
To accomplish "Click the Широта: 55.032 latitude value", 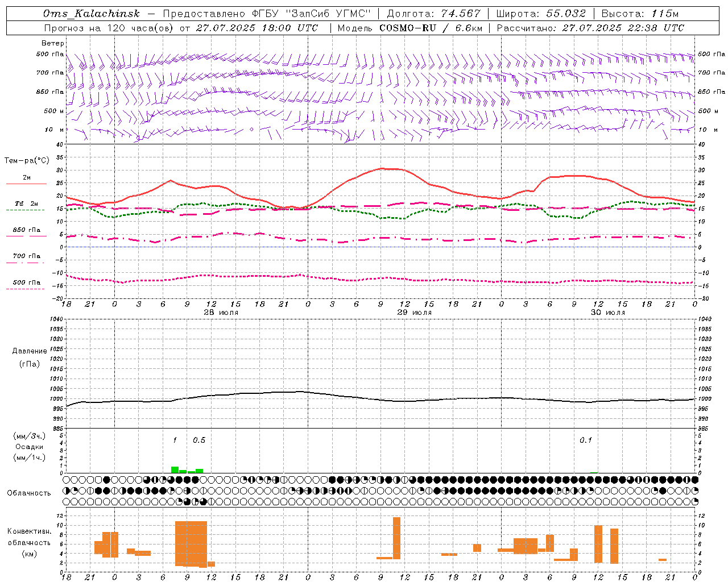I will (541, 14).
